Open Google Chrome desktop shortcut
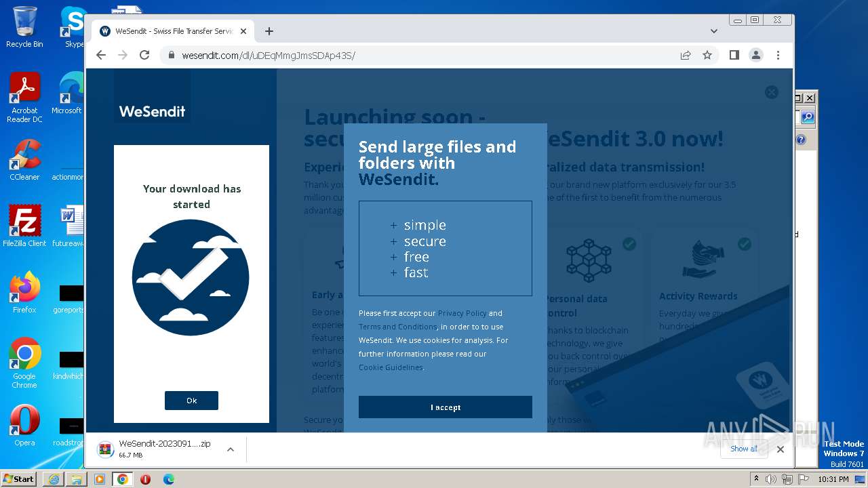The image size is (868, 488). 24,363
